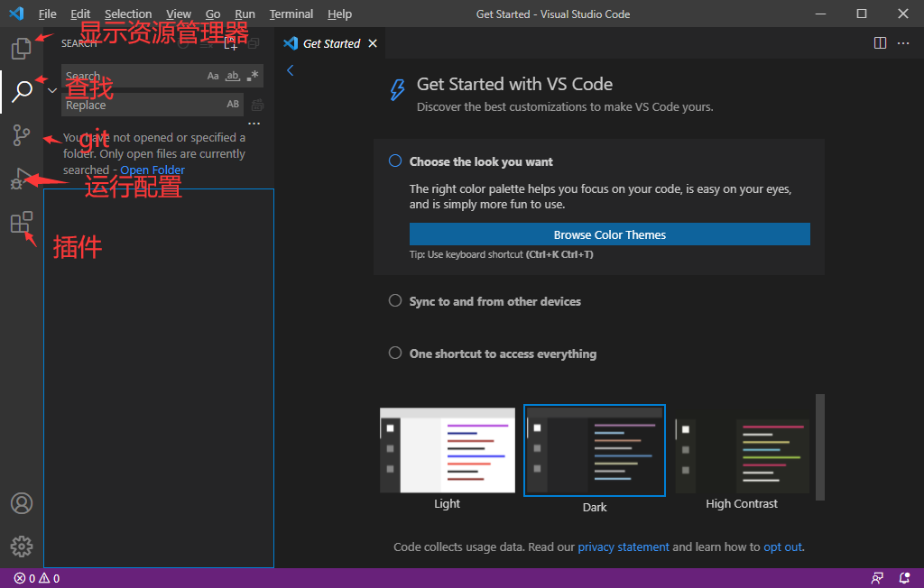Close the Get Started tab
This screenshot has width=924, height=588.
(373, 43)
